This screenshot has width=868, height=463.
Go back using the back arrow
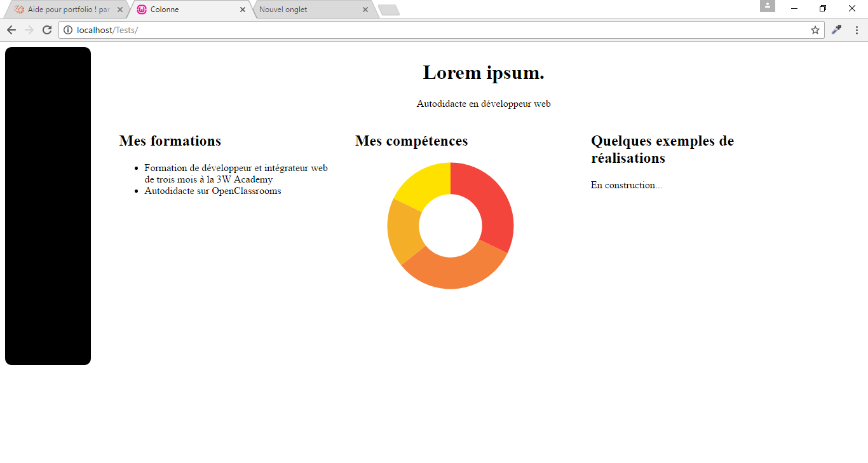tap(11, 29)
